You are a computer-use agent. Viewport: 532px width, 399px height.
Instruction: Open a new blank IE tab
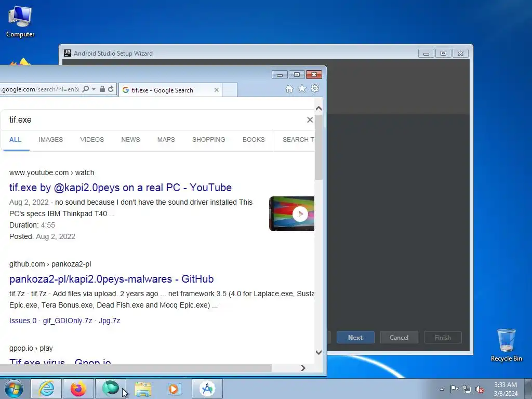[230, 90]
